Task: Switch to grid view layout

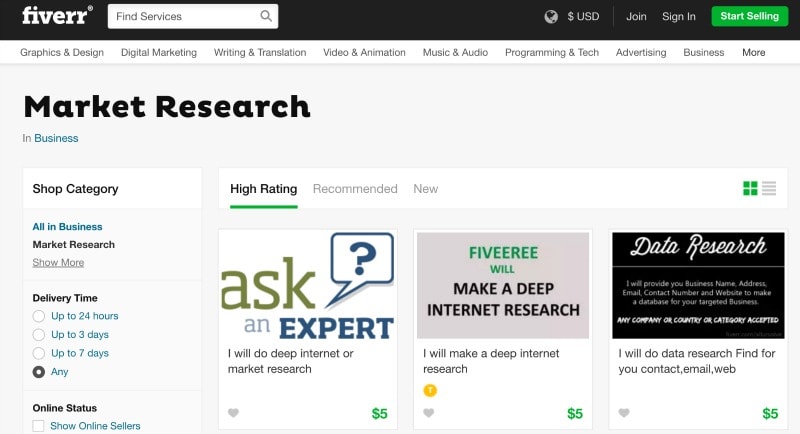Action: (750, 188)
